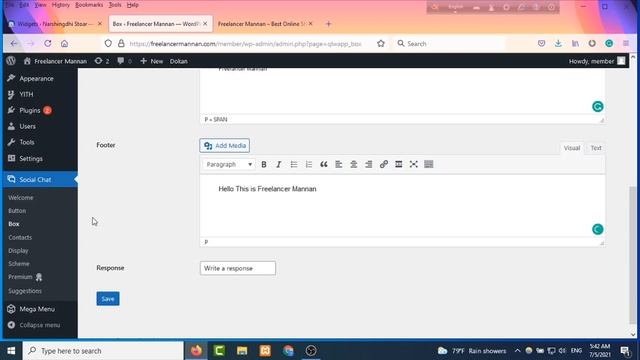Open New content menu in admin bar
Viewport: 640px width, 360px height.
click(x=151, y=61)
